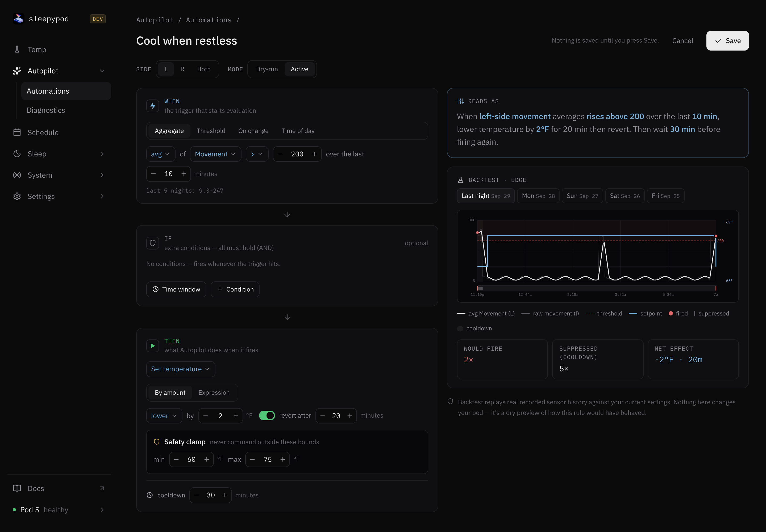The width and height of the screenshot is (766, 532).
Task: Open the avg aggregate dropdown
Action: [x=161, y=154]
